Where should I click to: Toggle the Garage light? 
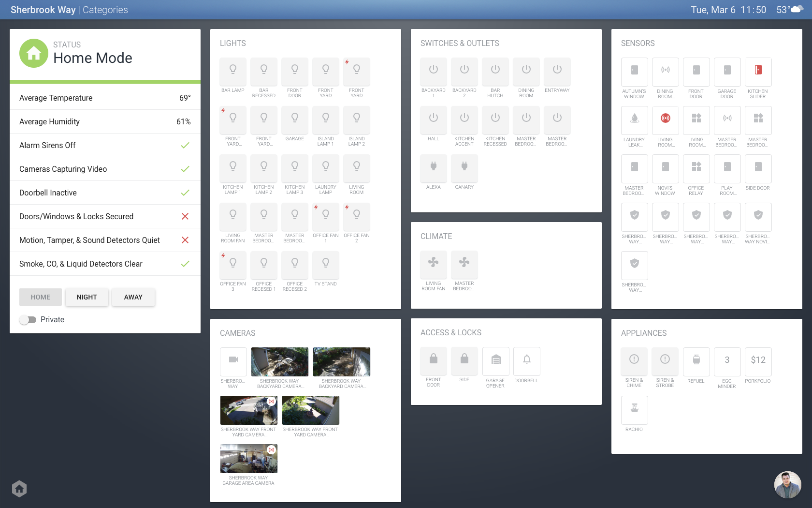click(295, 120)
